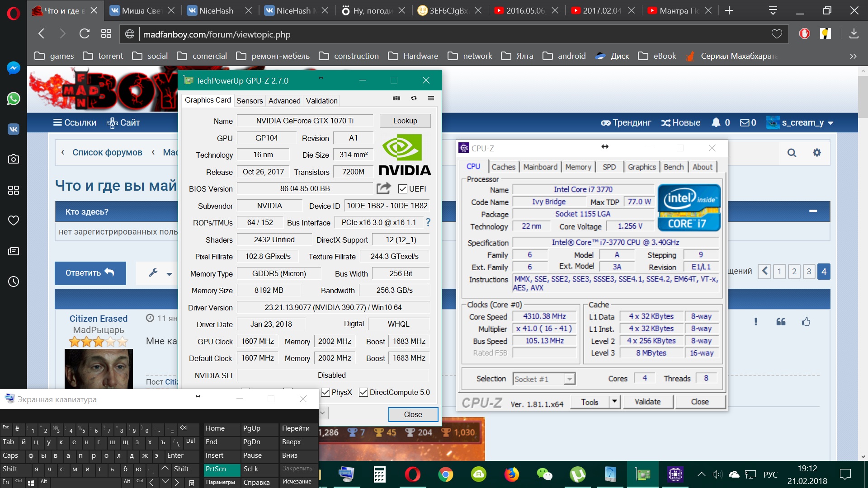
Task: Open WhatsApp in Opera sidebar
Action: point(14,99)
